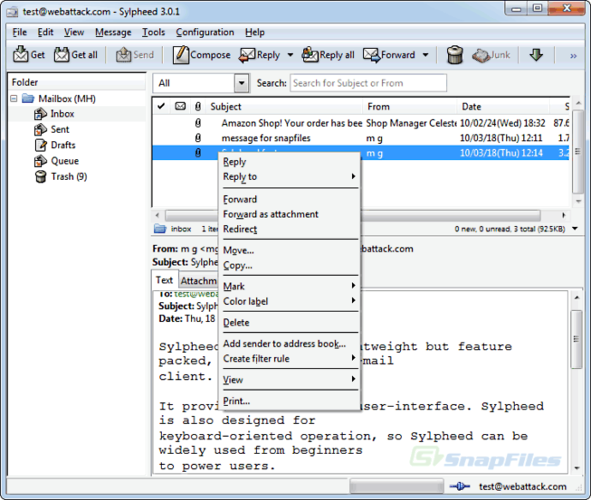Image resolution: width=591 pixels, height=500 pixels.
Task: Open the Tools menu
Action: (x=153, y=32)
